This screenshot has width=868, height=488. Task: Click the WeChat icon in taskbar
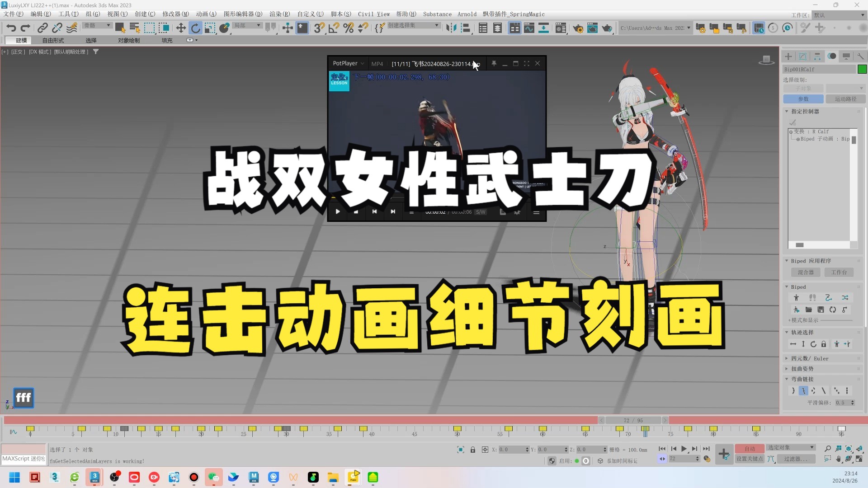(x=214, y=477)
